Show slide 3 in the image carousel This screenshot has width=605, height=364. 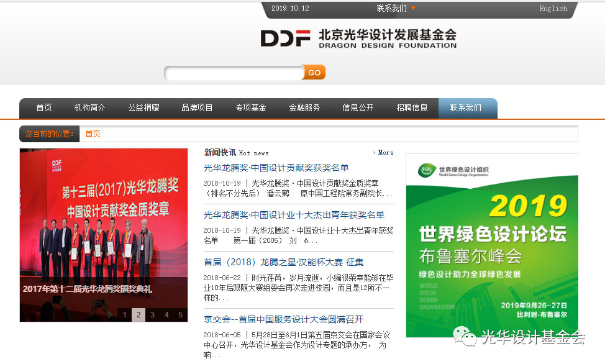(x=152, y=314)
